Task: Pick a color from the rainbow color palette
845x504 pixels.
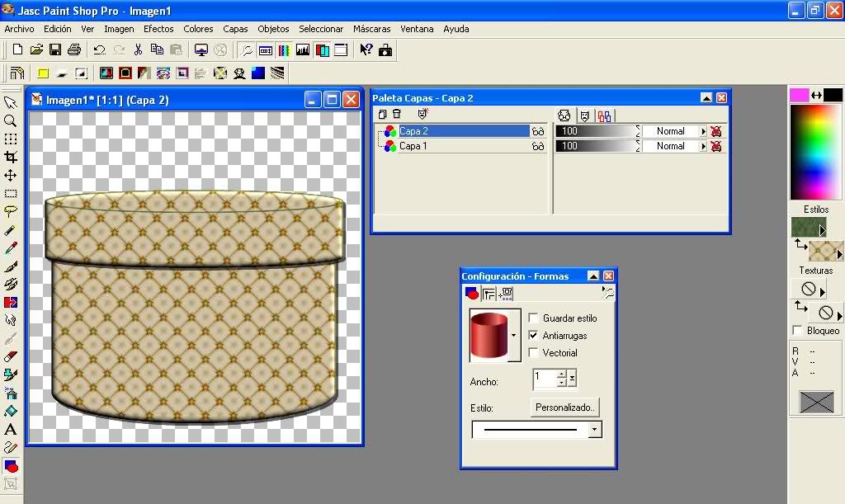Action: point(816,152)
